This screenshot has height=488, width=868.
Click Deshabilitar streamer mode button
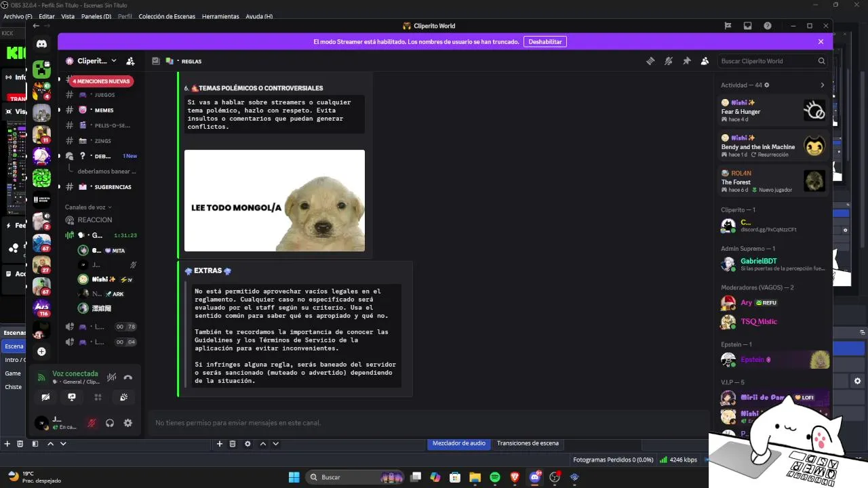[545, 41]
